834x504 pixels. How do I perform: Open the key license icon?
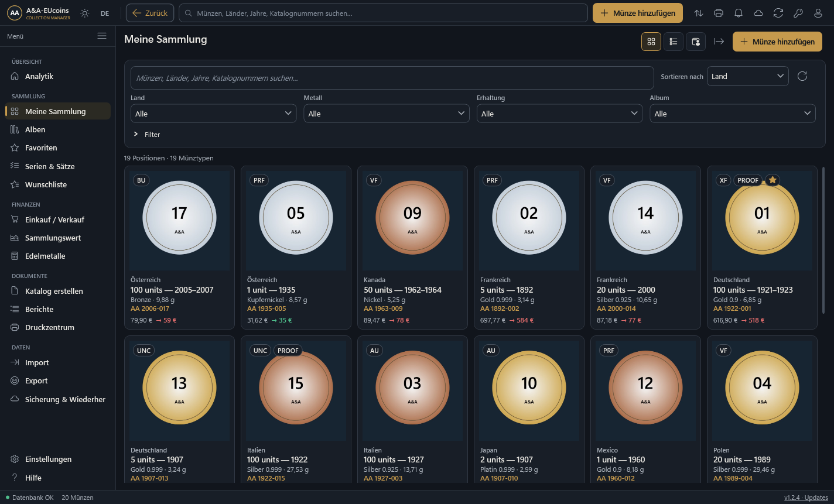pos(798,13)
